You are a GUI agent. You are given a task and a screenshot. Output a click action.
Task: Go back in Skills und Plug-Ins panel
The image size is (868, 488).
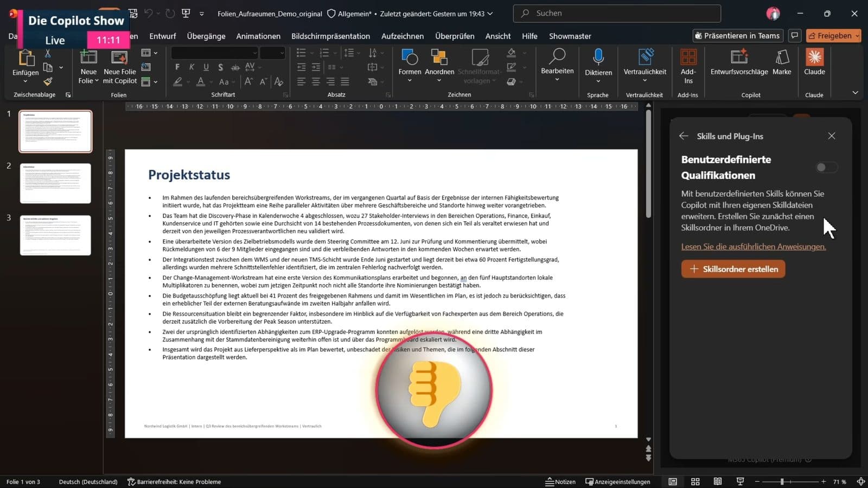[x=684, y=136]
